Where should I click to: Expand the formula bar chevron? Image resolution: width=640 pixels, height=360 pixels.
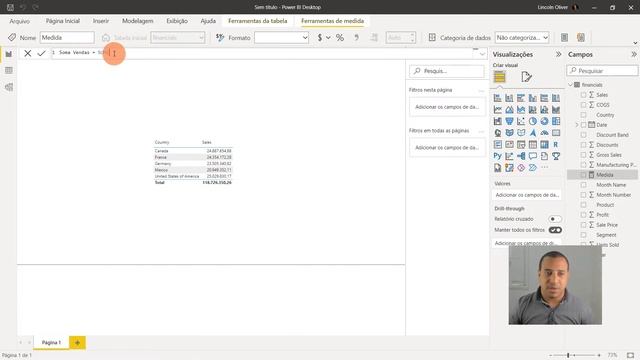[482, 54]
